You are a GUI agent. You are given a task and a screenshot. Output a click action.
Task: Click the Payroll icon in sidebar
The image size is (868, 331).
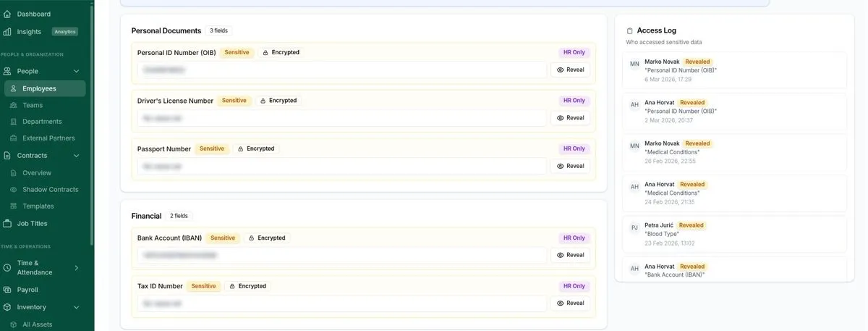tap(7, 290)
